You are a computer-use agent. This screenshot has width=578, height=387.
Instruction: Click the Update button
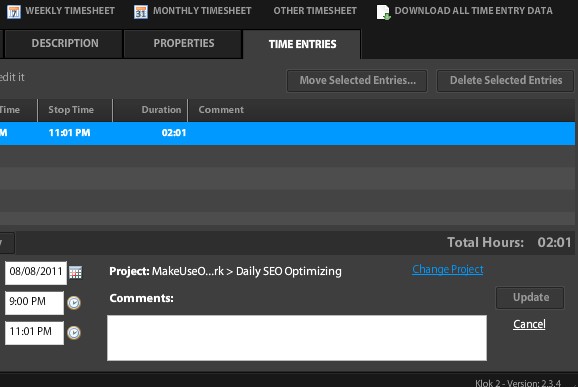tap(530, 297)
